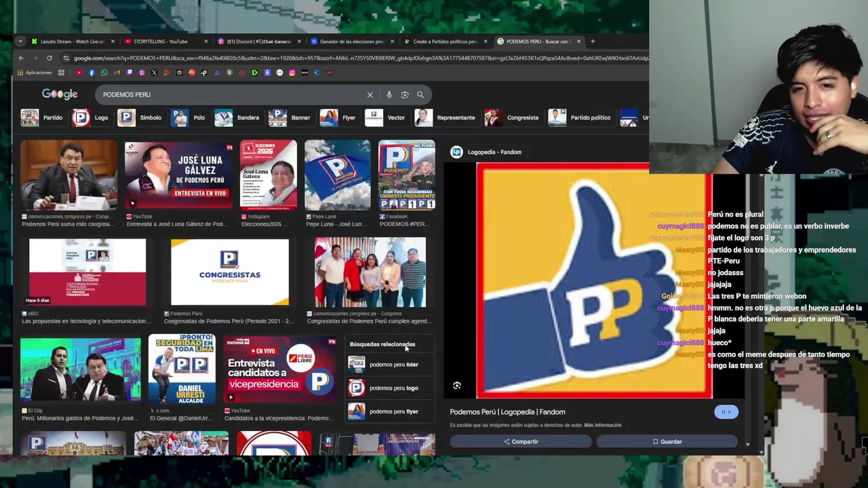868x488 pixels.
Task: Reload the current page
Action: coord(50,58)
